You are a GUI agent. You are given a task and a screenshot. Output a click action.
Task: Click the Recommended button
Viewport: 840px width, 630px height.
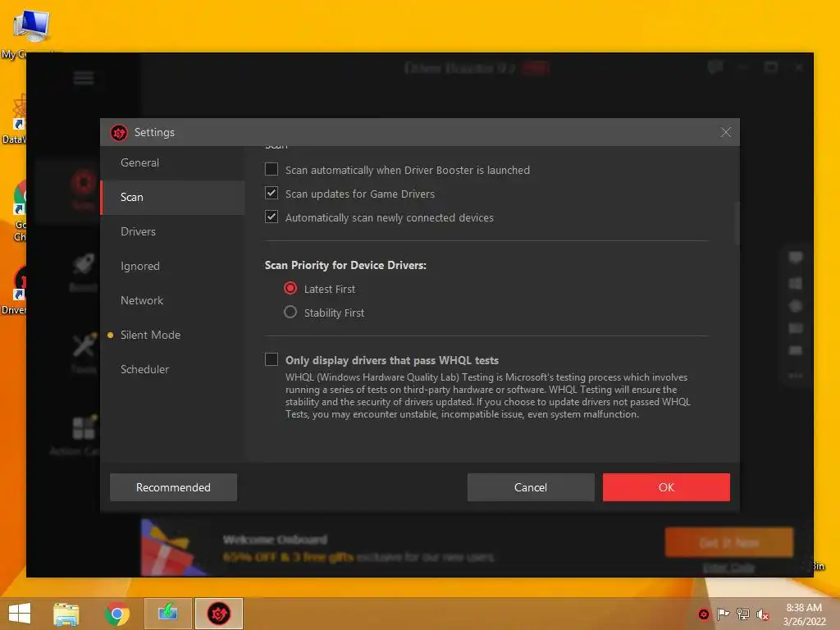point(174,487)
